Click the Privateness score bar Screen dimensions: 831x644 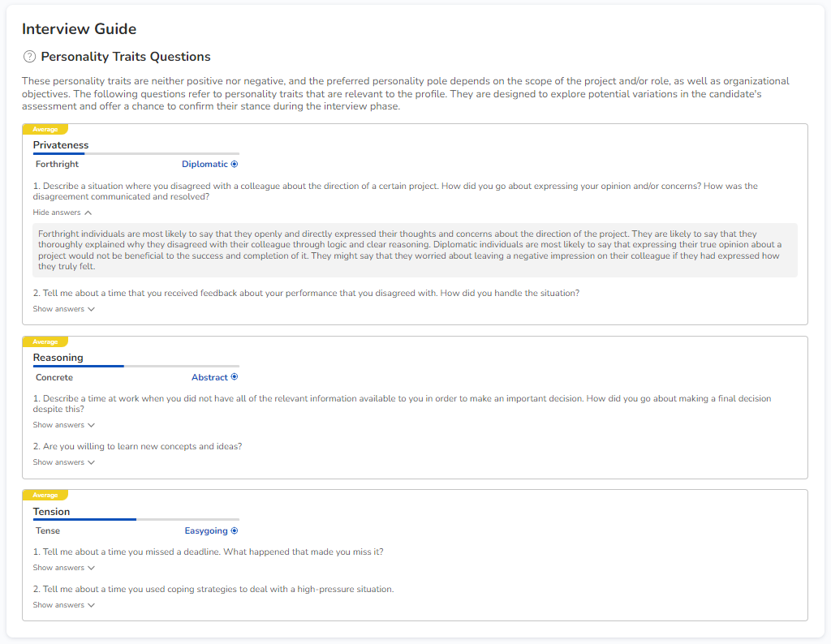point(136,153)
